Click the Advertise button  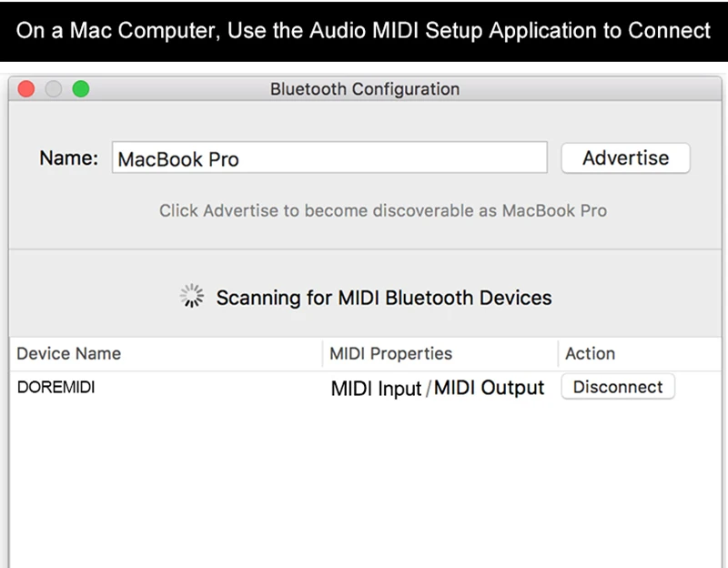pos(625,158)
